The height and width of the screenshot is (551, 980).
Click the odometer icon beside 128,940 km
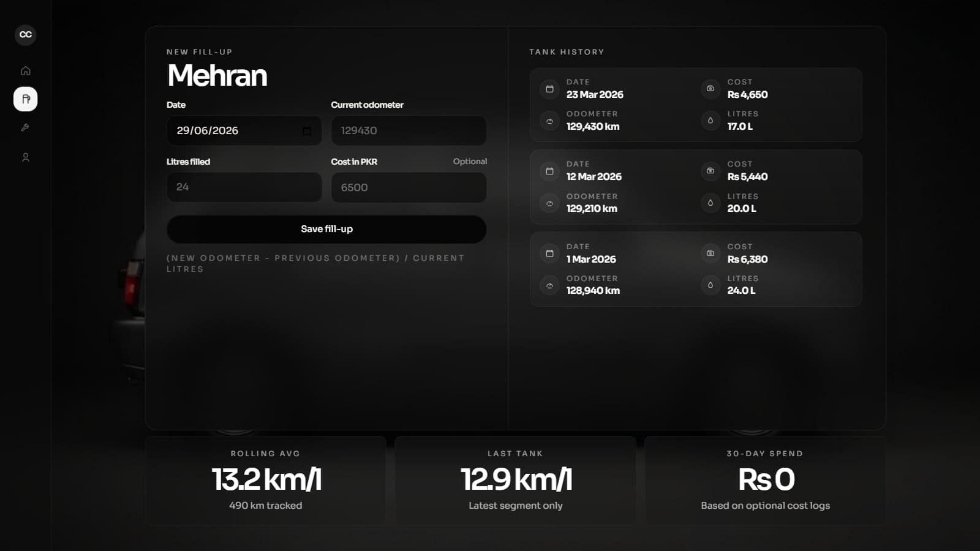[x=549, y=285]
